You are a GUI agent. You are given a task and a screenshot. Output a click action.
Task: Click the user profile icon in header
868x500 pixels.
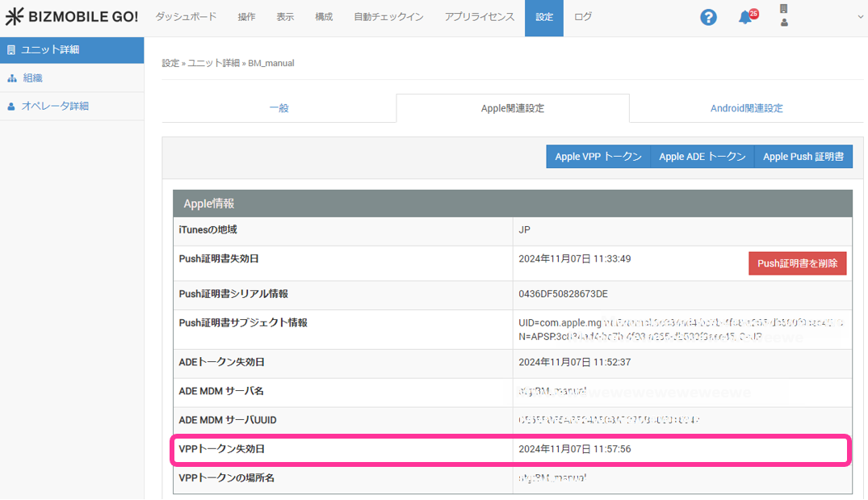pos(784,23)
